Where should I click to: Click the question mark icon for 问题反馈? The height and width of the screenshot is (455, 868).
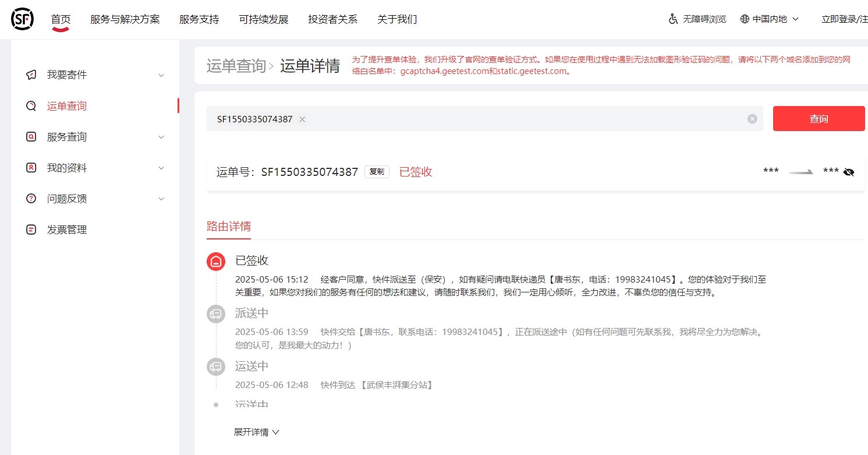pos(31,199)
